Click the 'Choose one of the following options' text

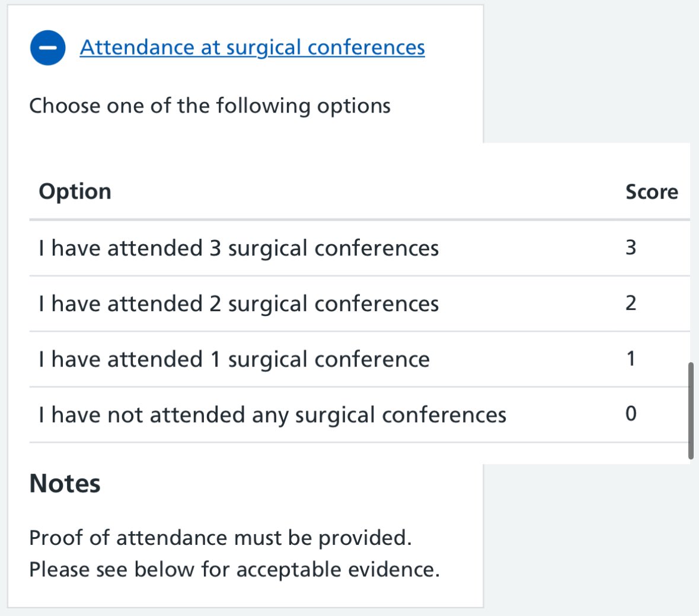tap(210, 106)
